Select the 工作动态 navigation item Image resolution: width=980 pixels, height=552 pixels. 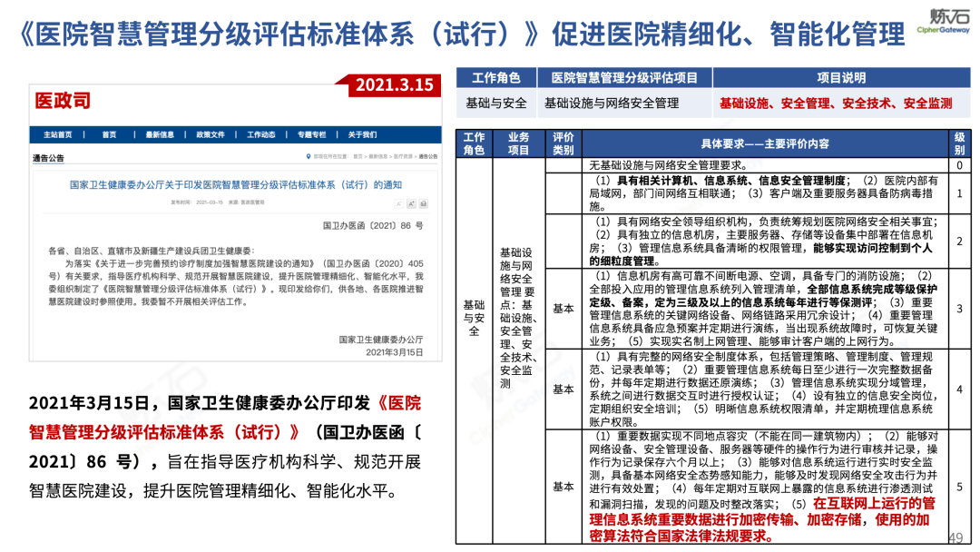261,135
